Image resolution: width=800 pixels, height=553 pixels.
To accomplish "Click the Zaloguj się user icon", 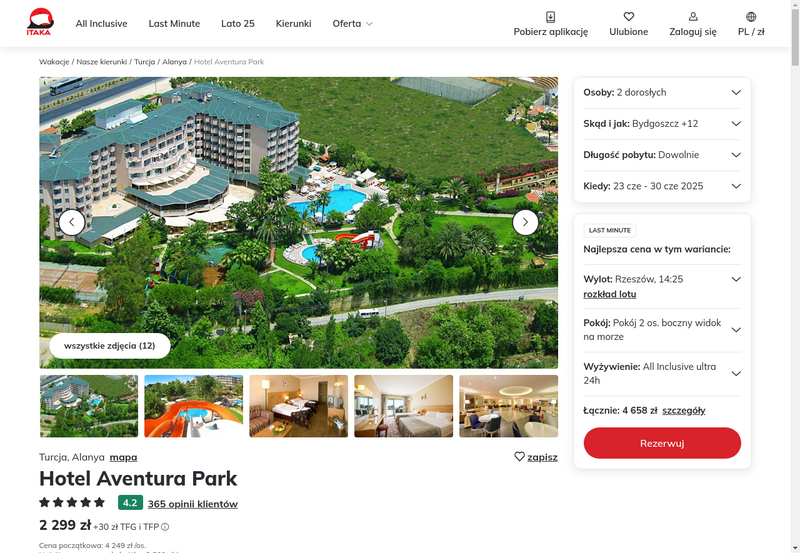I will [693, 17].
